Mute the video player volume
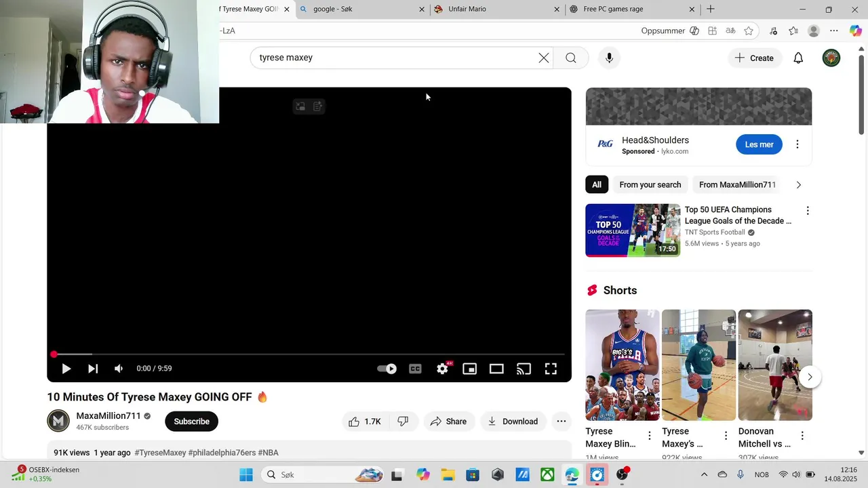This screenshot has width=868, height=488. click(119, 369)
